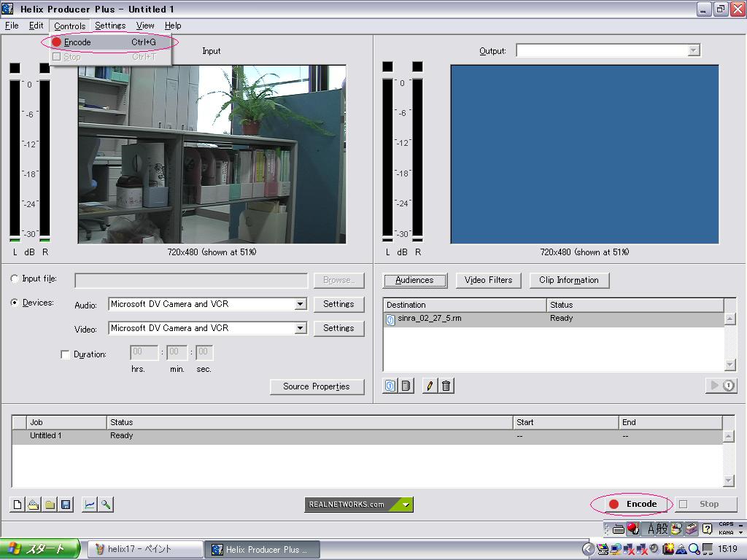Select destination sinra_02_27_5.rm

pyautogui.click(x=554, y=319)
